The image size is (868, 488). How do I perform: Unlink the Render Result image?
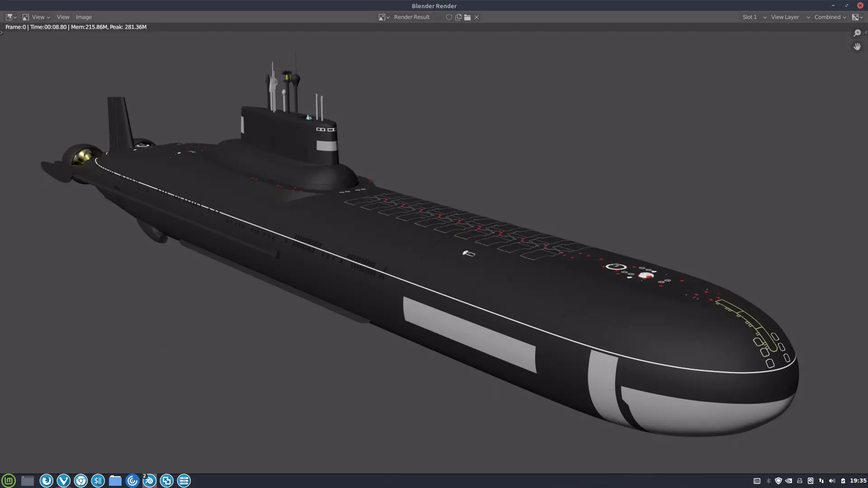click(476, 17)
